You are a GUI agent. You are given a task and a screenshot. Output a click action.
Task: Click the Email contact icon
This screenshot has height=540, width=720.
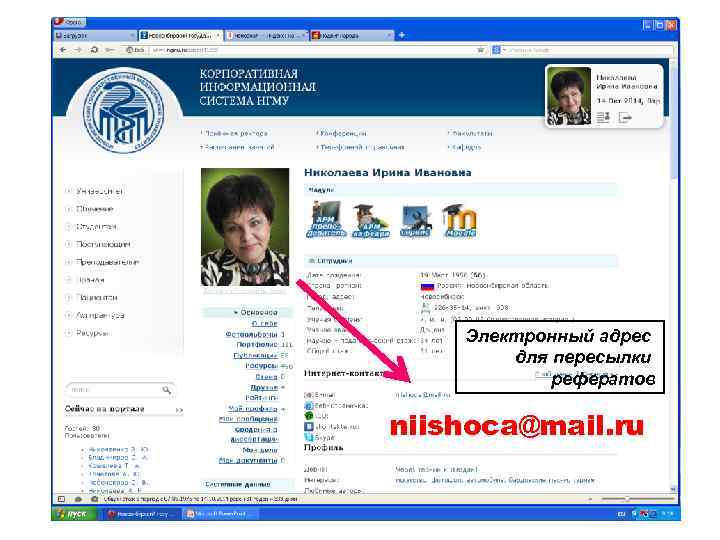coord(309,395)
